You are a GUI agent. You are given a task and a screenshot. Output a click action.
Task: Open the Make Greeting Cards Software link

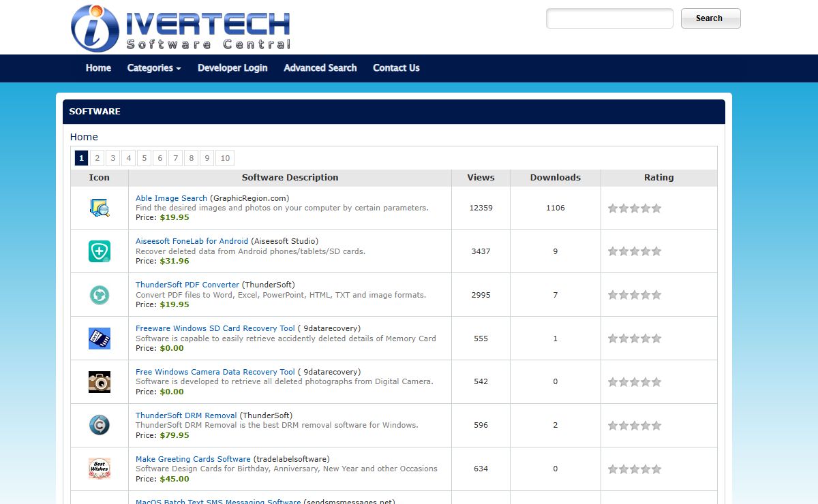(193, 459)
